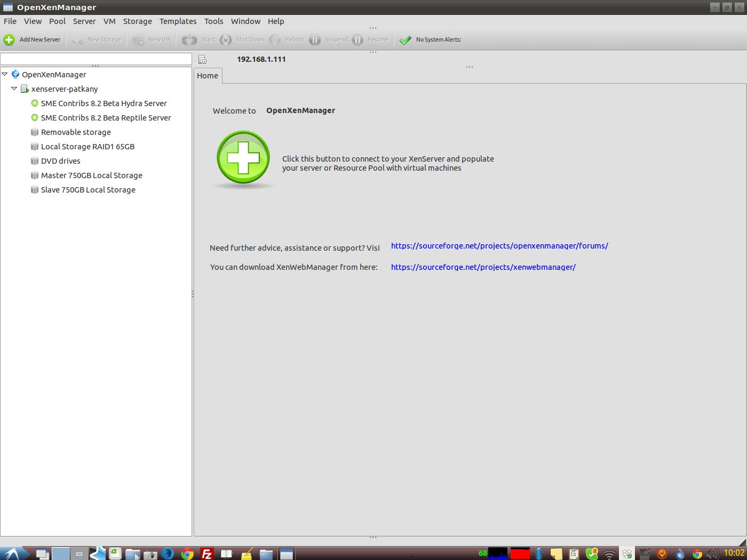Screen dimensions: 747x560
Task: Open the Storage menu
Action: 137,21
